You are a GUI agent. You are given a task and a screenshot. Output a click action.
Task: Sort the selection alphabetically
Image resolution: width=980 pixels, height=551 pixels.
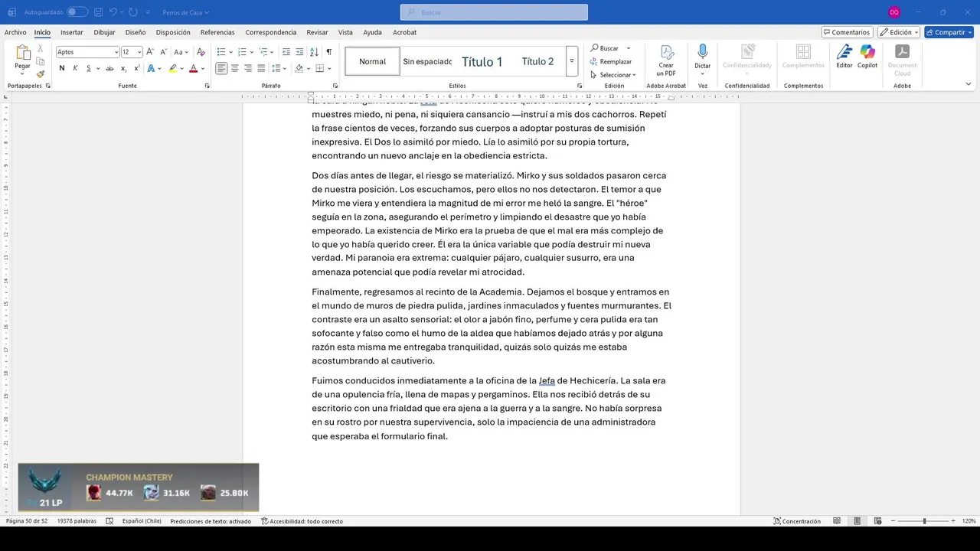314,52
